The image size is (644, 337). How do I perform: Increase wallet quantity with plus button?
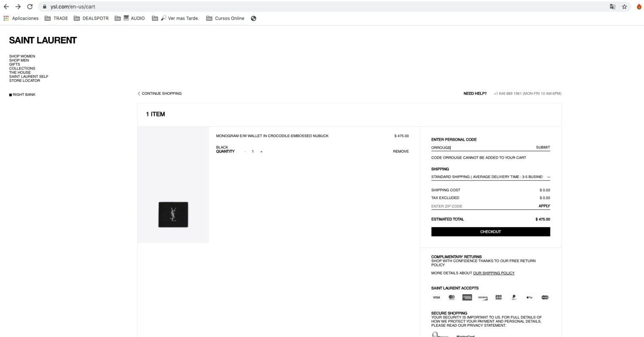click(261, 152)
